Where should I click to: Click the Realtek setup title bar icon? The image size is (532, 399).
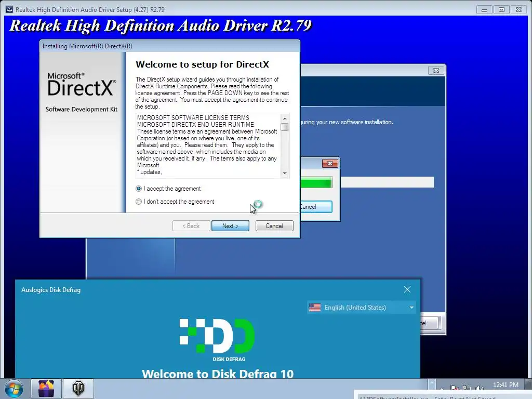pos(9,9)
